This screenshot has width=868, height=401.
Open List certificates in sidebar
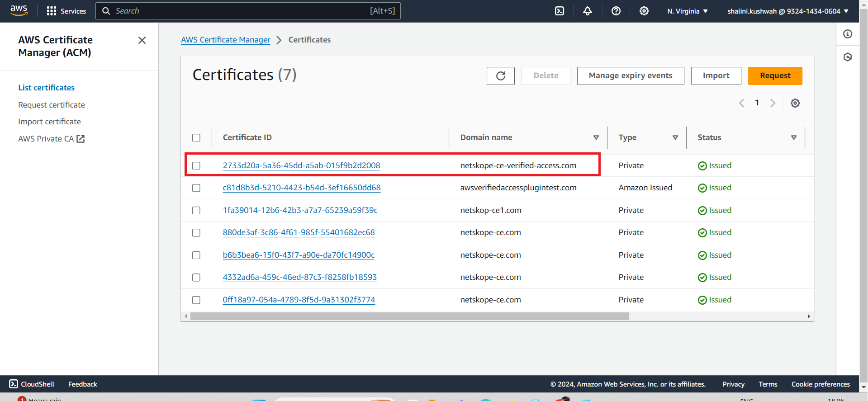click(x=46, y=88)
